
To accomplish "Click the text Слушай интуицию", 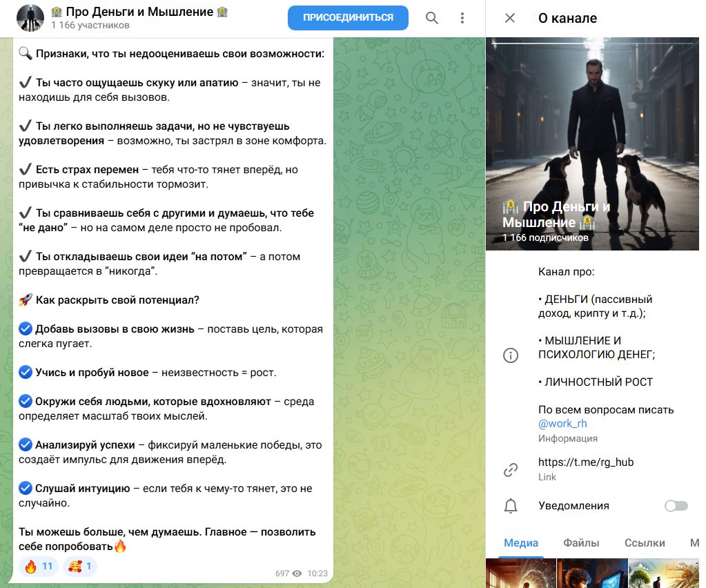I will coord(82,489).
